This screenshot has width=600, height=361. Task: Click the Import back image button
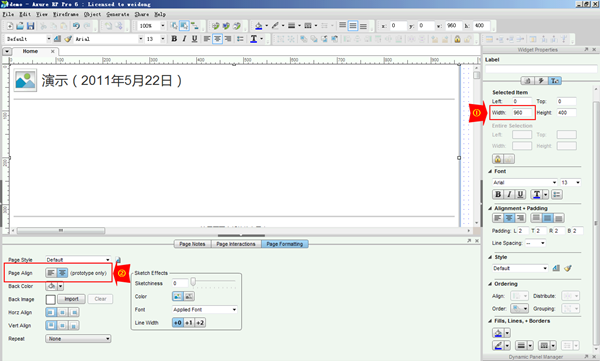pos(71,299)
